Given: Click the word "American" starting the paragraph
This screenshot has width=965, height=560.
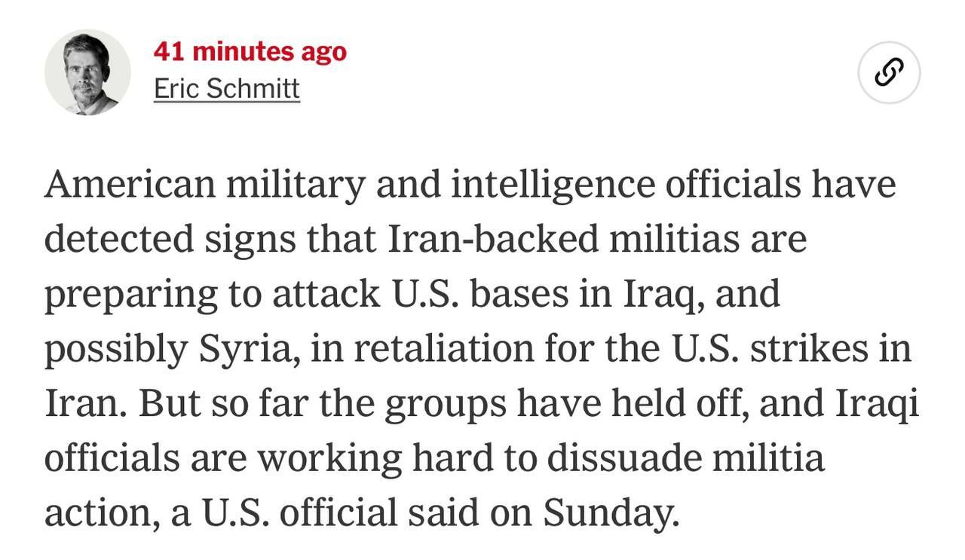Looking at the screenshot, I should (129, 184).
